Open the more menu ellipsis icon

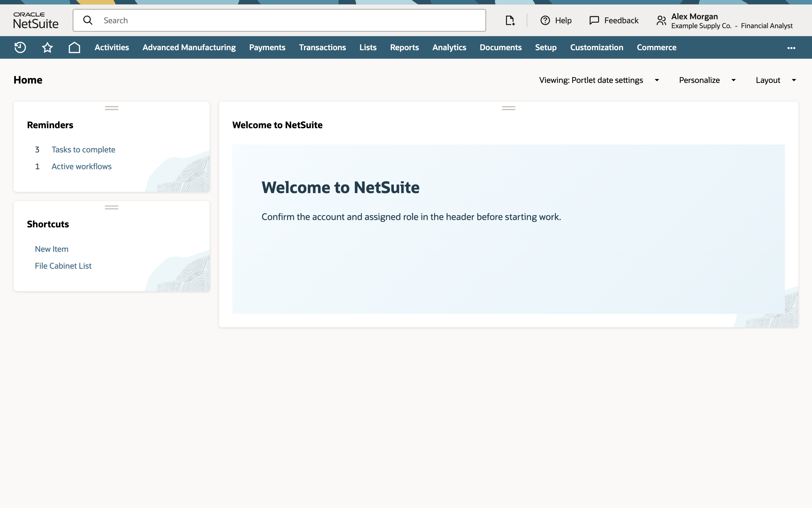click(x=791, y=48)
